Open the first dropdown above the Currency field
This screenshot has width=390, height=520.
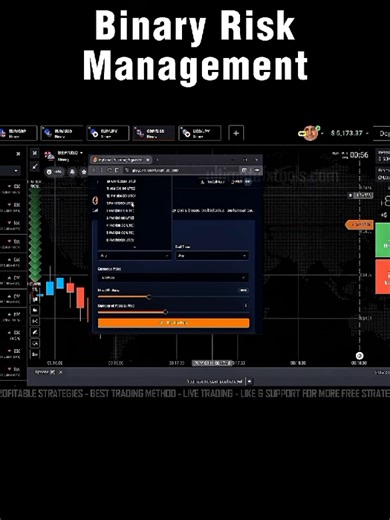pyautogui.click(x=134, y=256)
